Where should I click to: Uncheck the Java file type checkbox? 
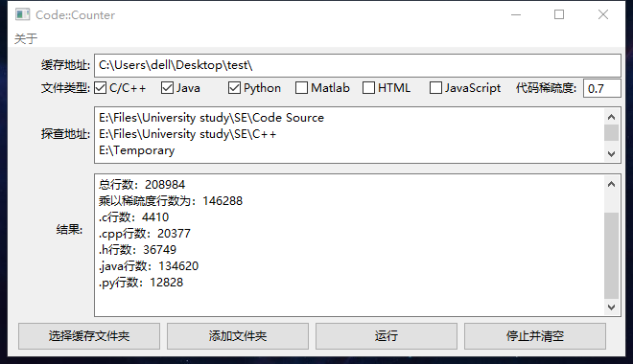pyautogui.click(x=167, y=88)
